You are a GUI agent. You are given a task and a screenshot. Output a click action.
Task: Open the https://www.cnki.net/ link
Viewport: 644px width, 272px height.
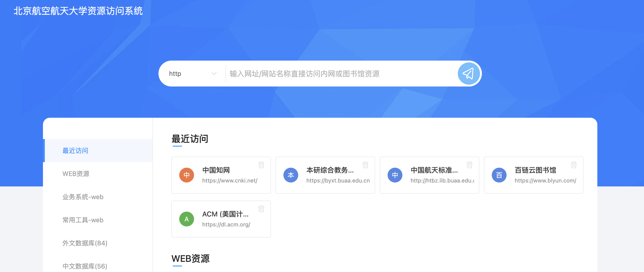(230, 181)
